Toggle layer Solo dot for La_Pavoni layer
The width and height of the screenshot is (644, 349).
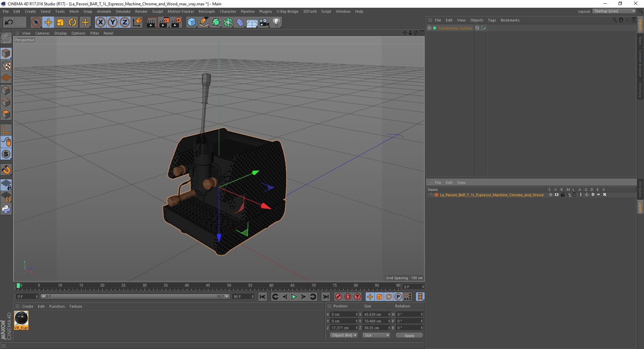pyautogui.click(x=550, y=195)
